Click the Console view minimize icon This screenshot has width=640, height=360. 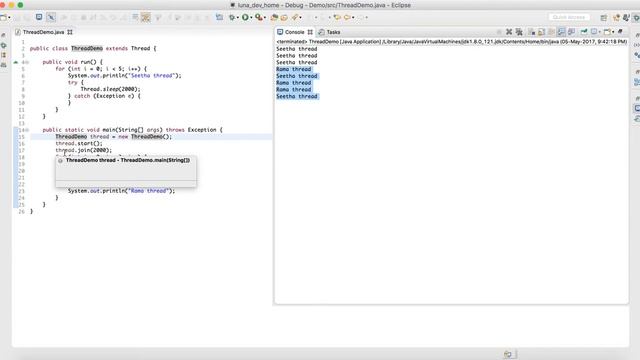pos(620,31)
